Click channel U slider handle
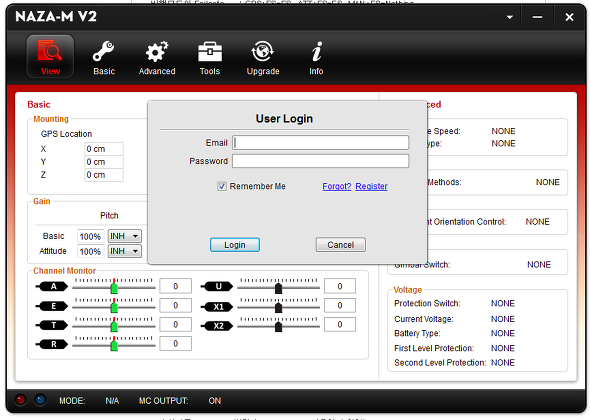This screenshot has height=420, width=590. (x=278, y=289)
